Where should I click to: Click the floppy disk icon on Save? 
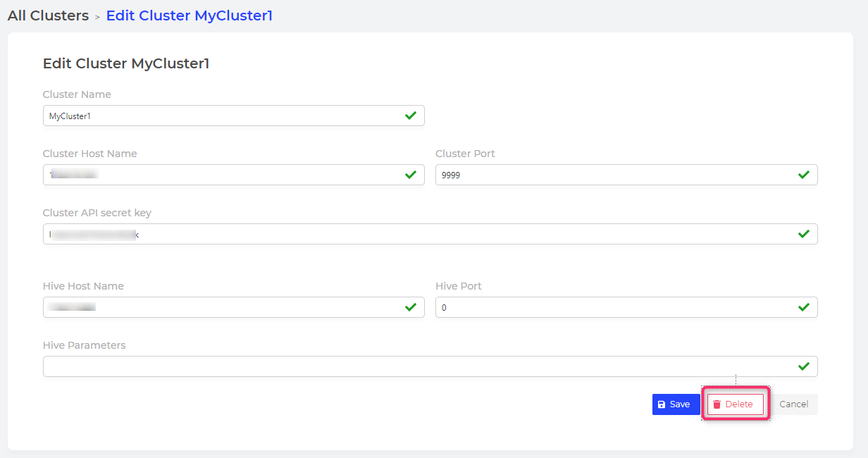(x=662, y=404)
